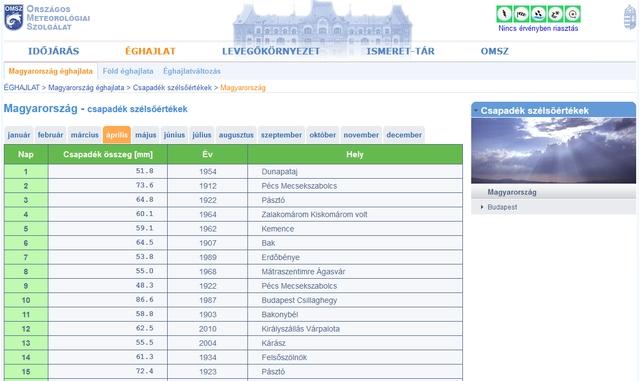Click the 73.6 precipitation value
Viewport: 640px width, 381px height.
[144, 185]
